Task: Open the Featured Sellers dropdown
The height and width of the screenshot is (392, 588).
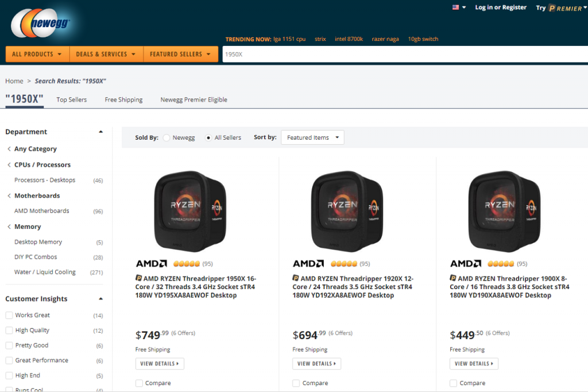Action: click(x=181, y=54)
